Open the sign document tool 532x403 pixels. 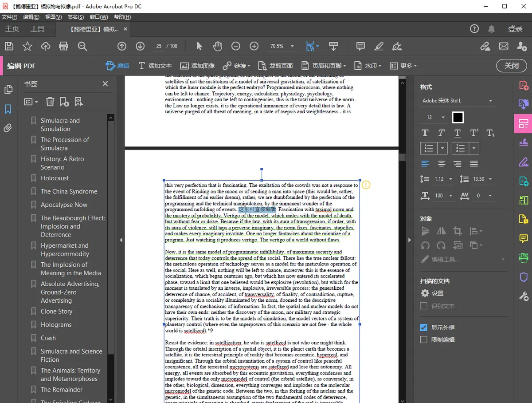coord(397,46)
